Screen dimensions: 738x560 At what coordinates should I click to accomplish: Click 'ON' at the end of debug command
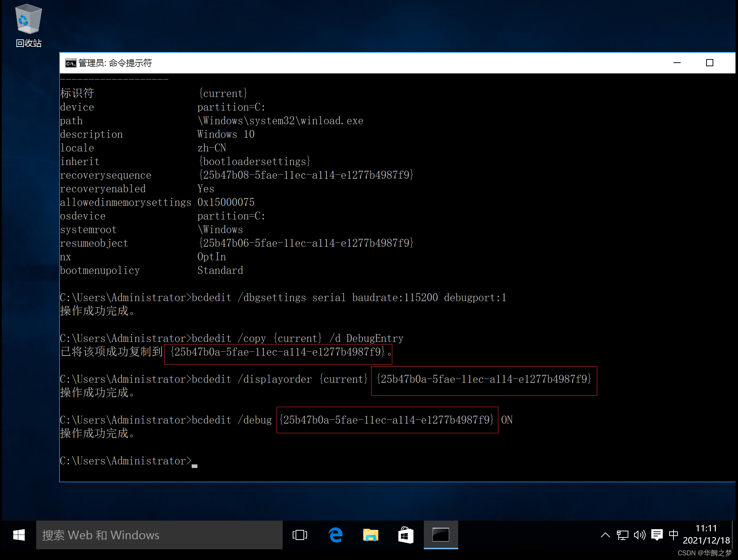[x=507, y=420]
